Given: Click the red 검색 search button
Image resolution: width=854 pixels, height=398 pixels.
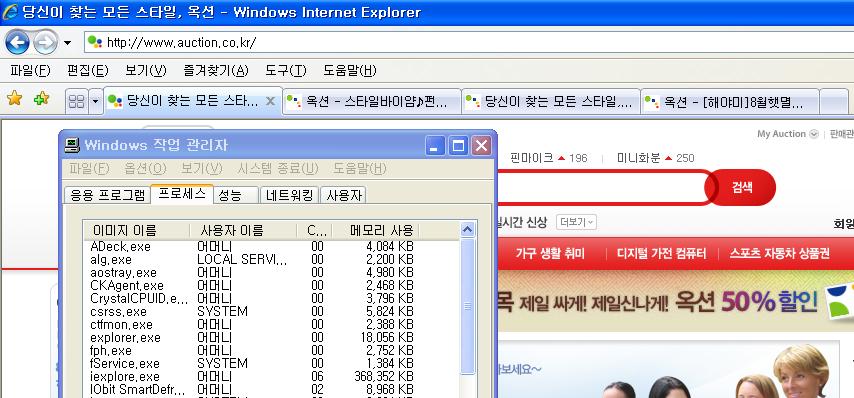Looking at the screenshot, I should click(741, 187).
